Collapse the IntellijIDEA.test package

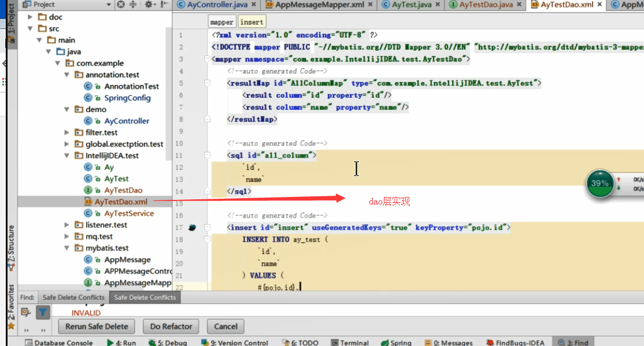pos(67,155)
